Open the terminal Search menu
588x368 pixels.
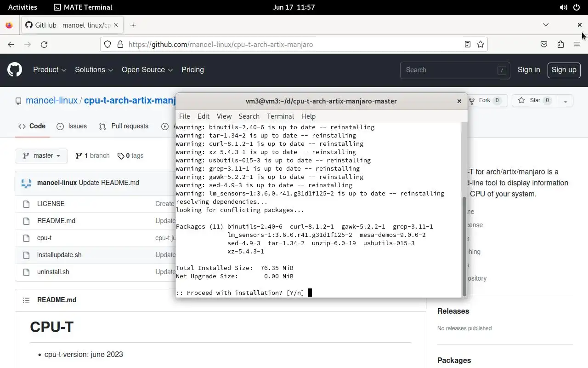click(249, 116)
